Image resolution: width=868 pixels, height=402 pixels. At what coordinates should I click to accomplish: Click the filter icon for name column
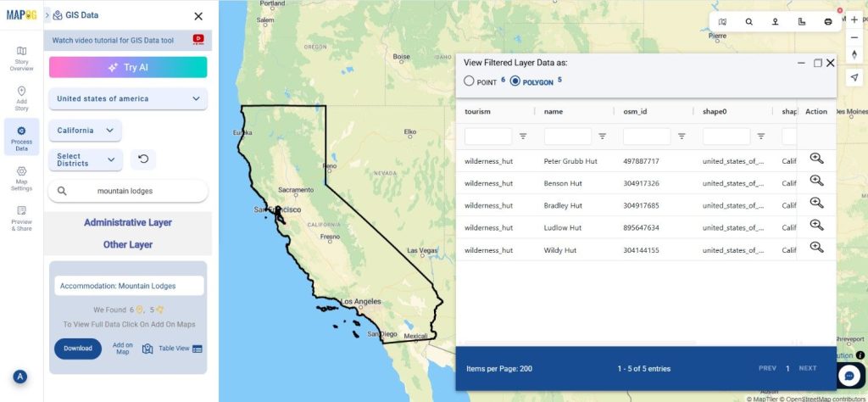[x=602, y=136]
